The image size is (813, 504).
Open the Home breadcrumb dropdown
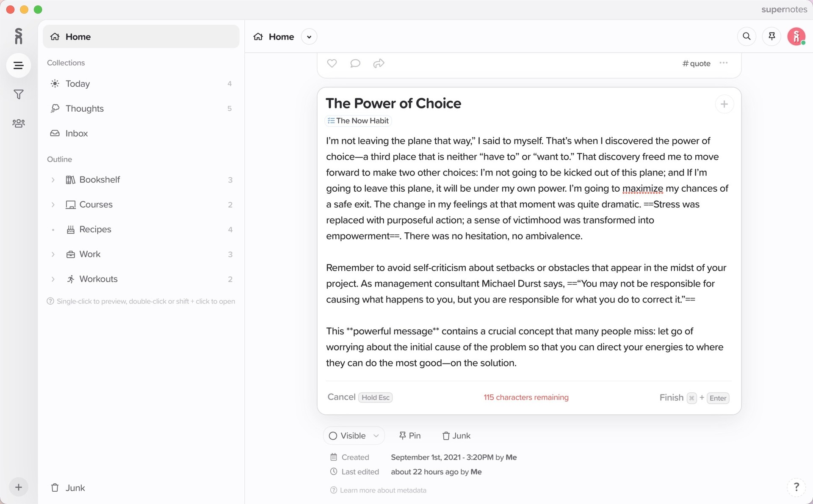pos(309,37)
